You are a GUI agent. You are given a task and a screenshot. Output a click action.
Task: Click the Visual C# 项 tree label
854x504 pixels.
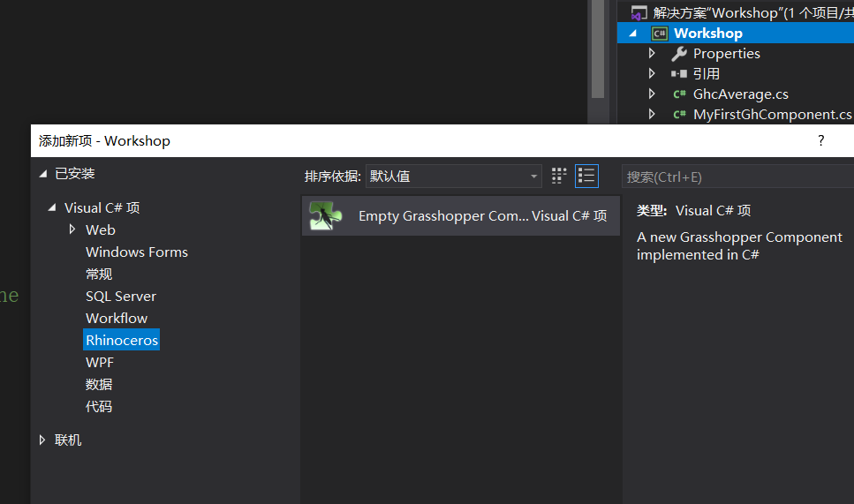point(102,207)
